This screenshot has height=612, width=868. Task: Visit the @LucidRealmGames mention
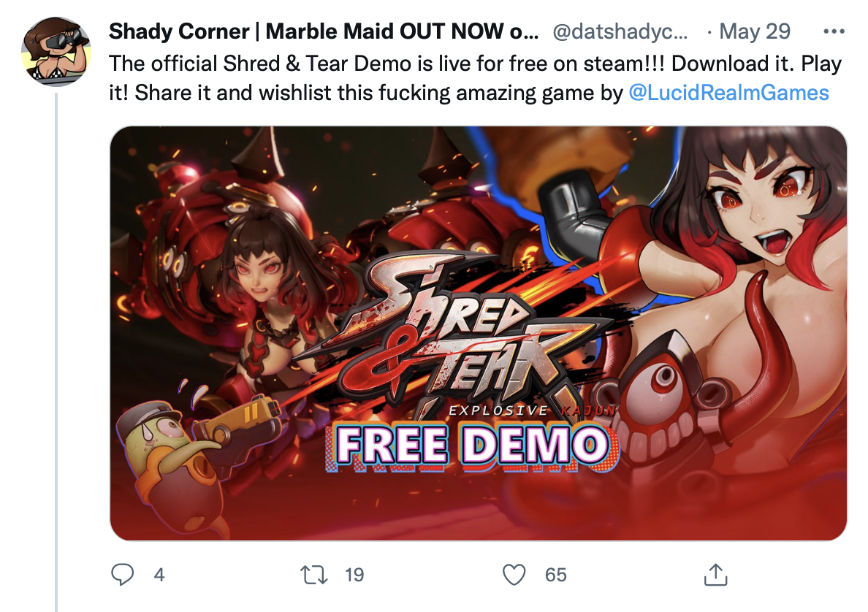[x=728, y=93]
